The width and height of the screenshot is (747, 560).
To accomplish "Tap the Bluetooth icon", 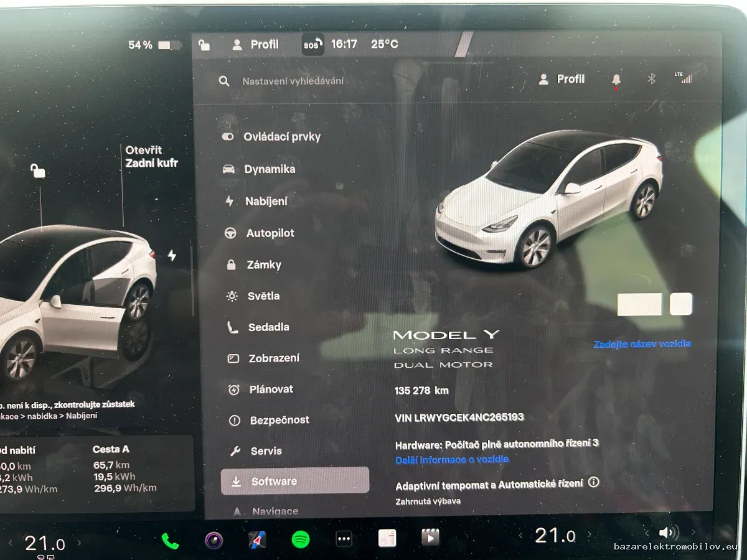I will click(x=651, y=79).
